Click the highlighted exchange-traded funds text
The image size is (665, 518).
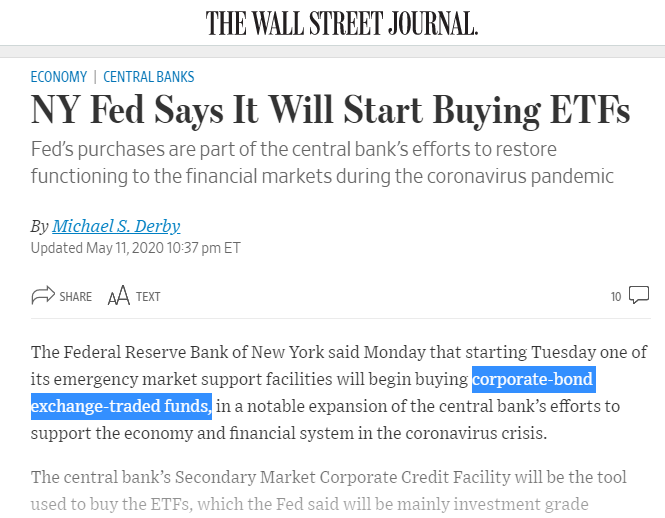(x=121, y=406)
